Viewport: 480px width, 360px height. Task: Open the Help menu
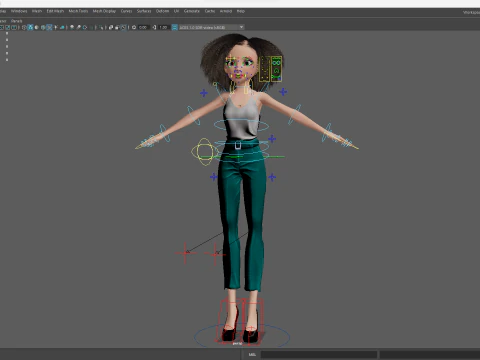(241, 11)
